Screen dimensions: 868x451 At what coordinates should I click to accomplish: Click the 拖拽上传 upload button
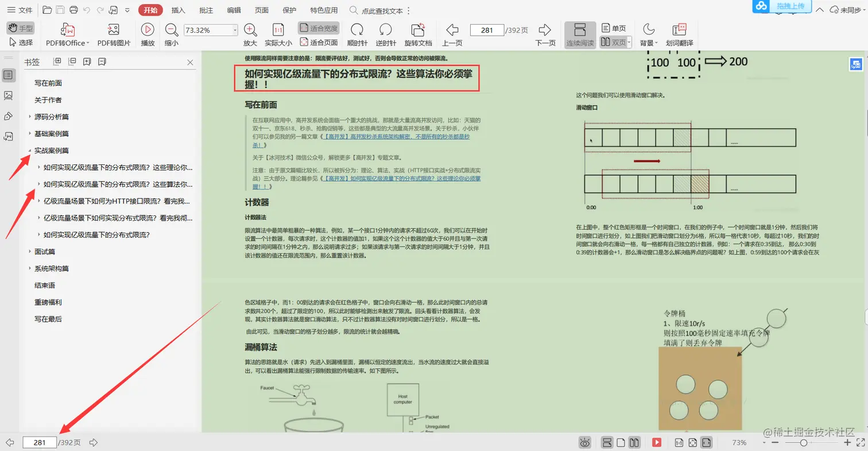[790, 6]
